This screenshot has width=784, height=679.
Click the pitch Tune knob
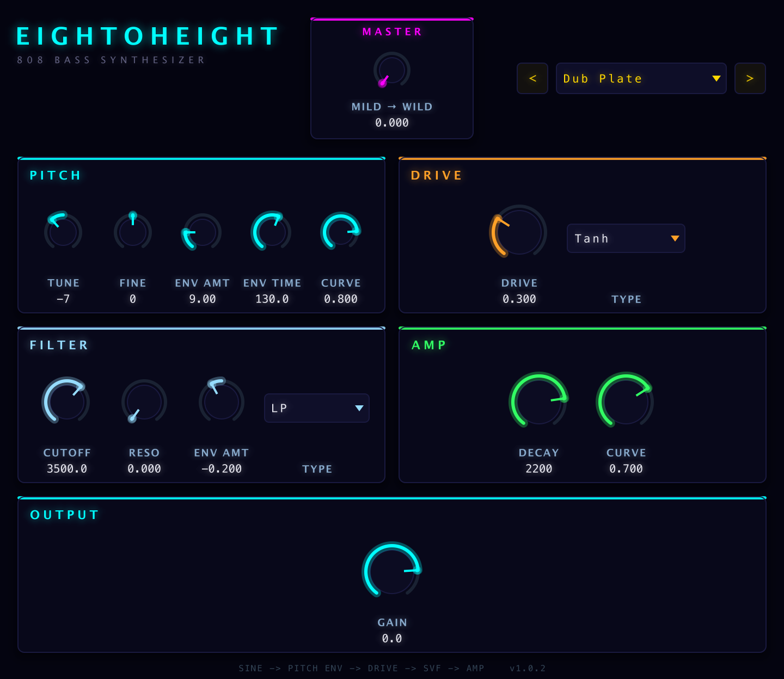pos(63,231)
